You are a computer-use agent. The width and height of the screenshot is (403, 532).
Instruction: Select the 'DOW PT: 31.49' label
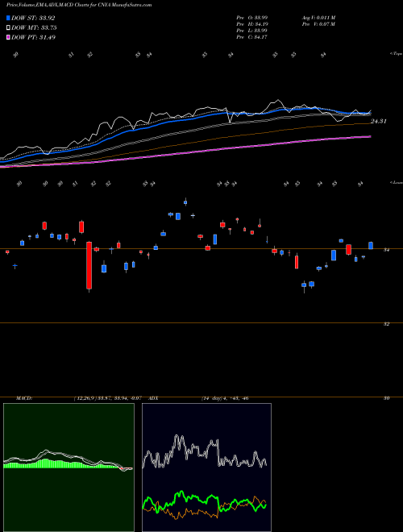[34, 37]
